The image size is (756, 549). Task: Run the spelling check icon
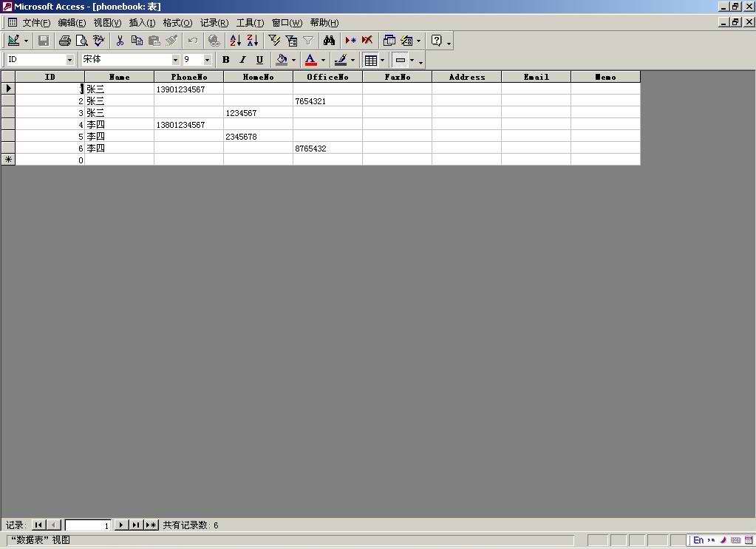(99, 41)
